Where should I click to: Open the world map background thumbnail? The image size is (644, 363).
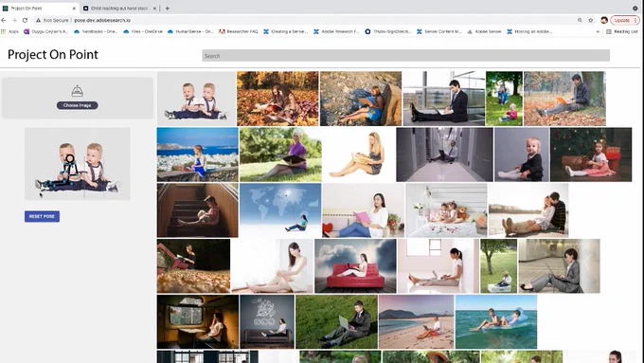(x=280, y=210)
